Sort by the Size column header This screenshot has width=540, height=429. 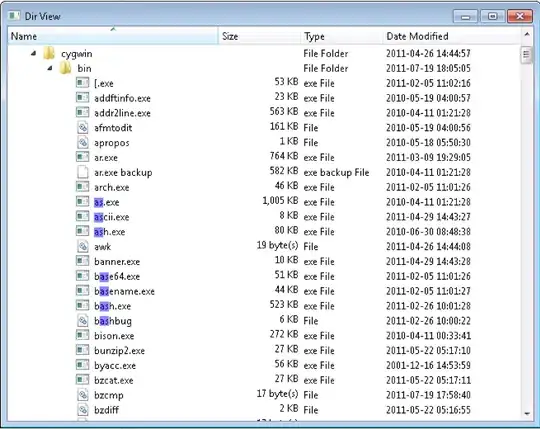click(x=259, y=36)
